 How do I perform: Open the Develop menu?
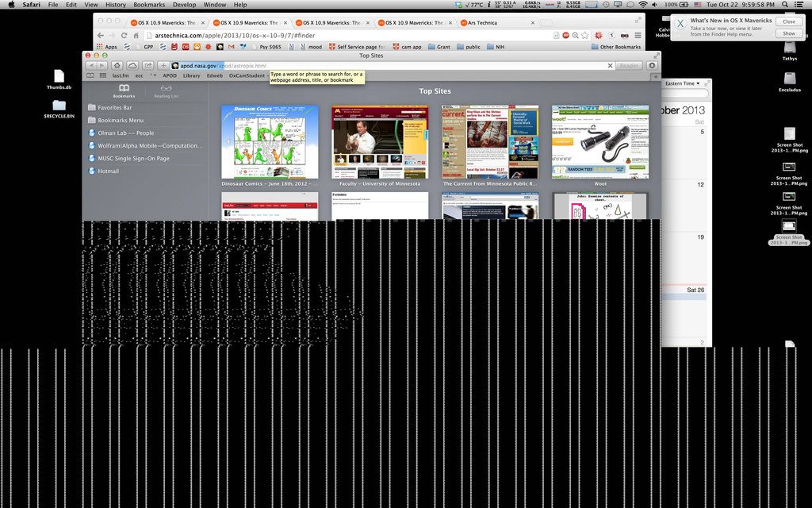[x=184, y=5]
